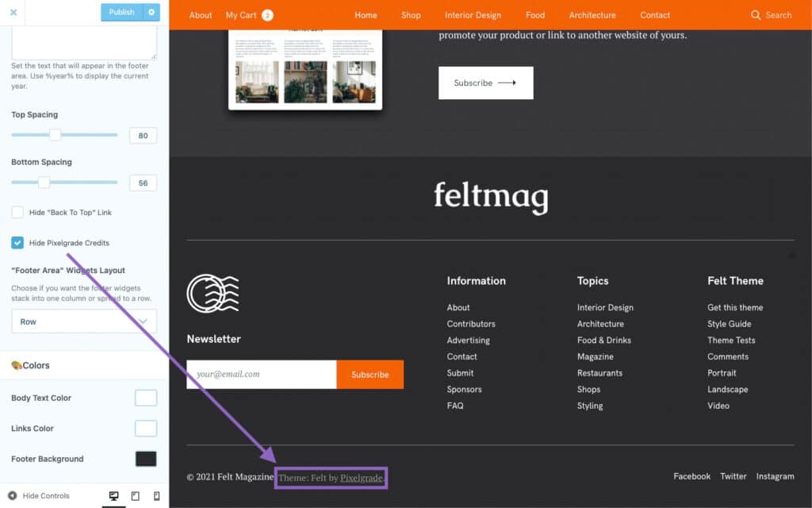Open Footer Background color swatch

coord(146,459)
